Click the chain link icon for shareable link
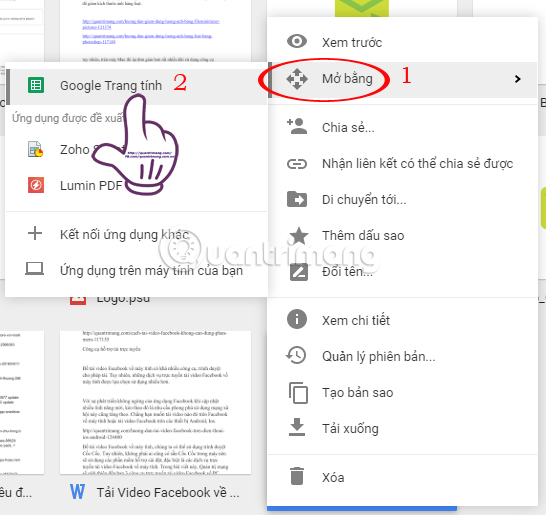Image resolution: width=546 pixels, height=515 pixels. (x=297, y=164)
